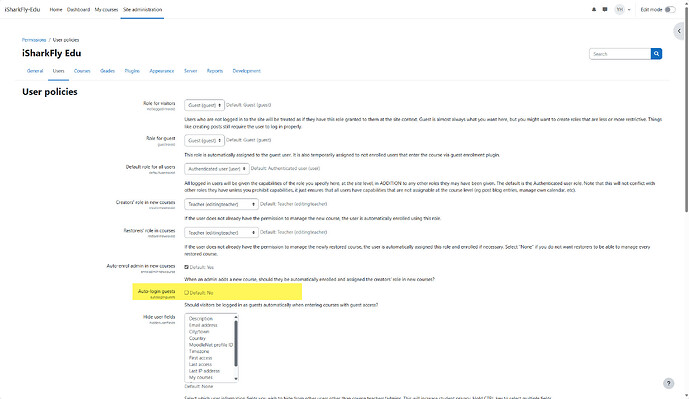Open Dashboard in top navigation
Viewport: 689px width, 399px height.
tap(78, 9)
